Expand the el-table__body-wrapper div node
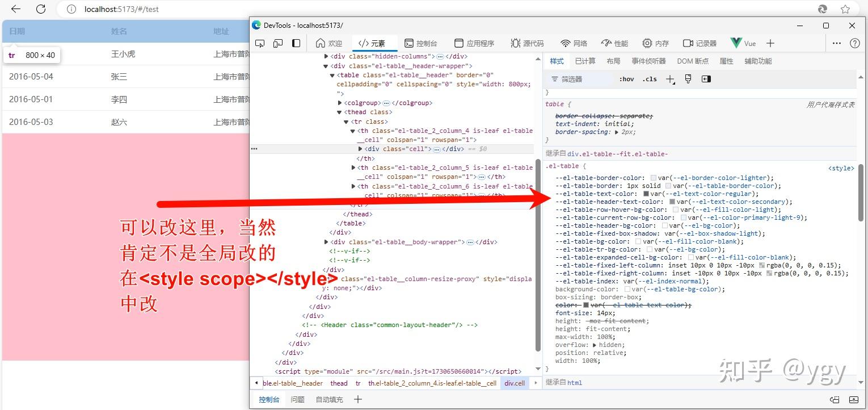The width and height of the screenshot is (868, 410). pyautogui.click(x=326, y=242)
